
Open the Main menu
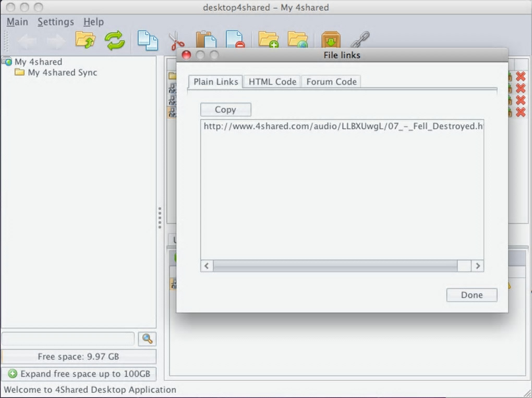coord(17,22)
